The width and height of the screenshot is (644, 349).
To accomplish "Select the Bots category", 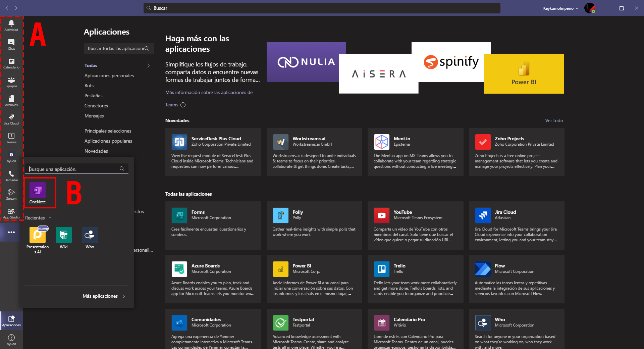I will [89, 86].
